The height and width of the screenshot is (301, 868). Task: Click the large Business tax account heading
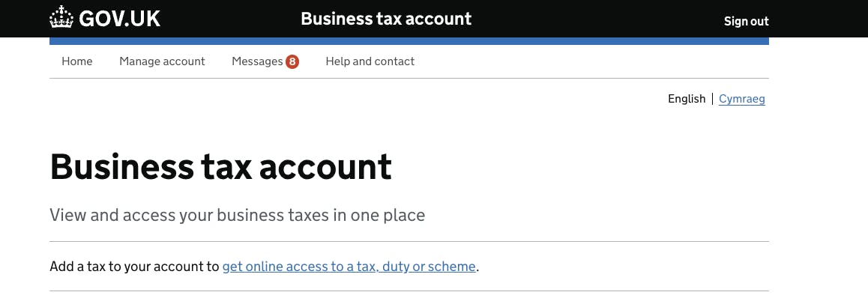coord(221,166)
